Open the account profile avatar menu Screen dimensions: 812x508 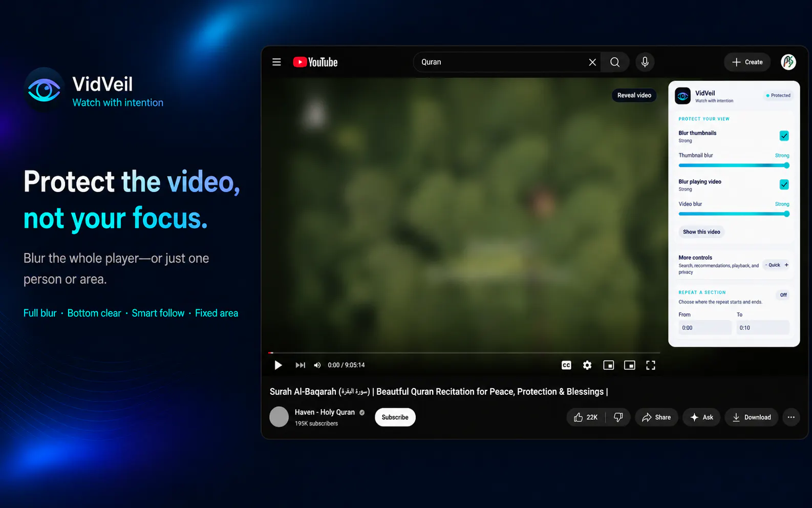tap(788, 62)
